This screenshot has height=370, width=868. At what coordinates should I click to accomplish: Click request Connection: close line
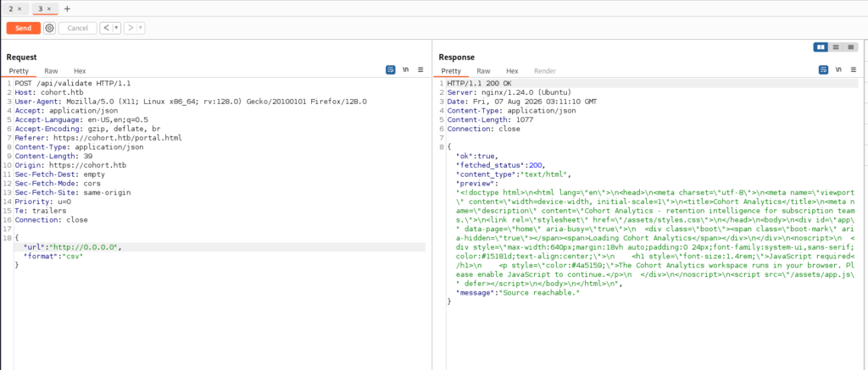point(52,219)
